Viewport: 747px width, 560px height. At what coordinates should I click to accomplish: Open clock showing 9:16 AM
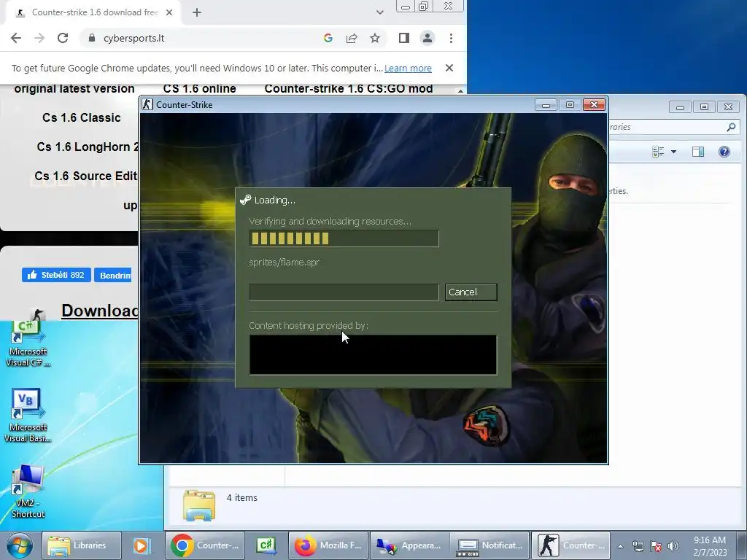click(x=710, y=546)
